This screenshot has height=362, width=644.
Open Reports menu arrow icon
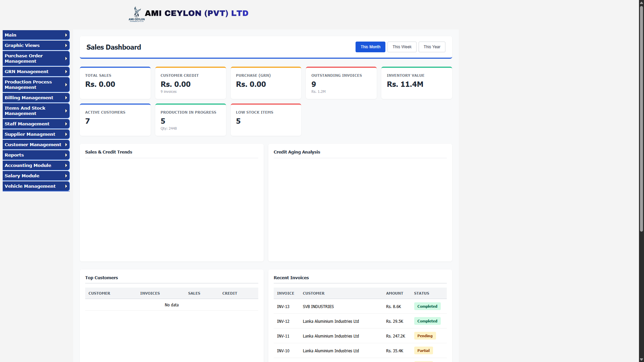click(66, 155)
